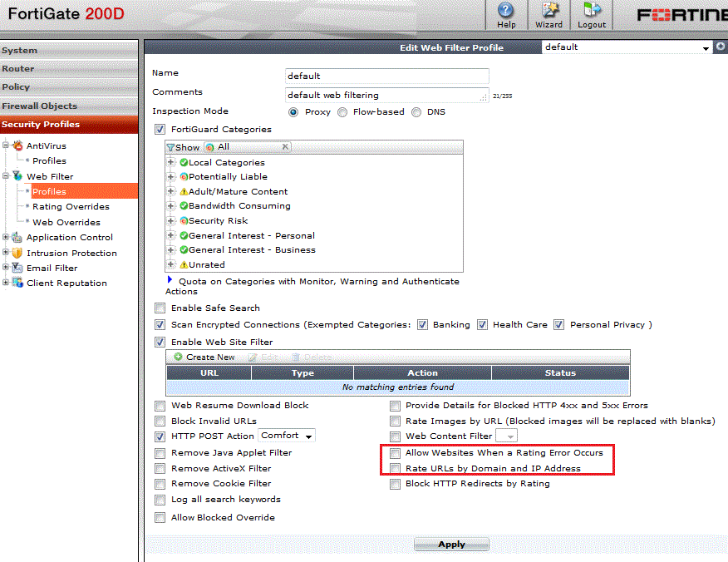This screenshot has height=562, width=728.
Task: Click Bandwidth Consuming green check icon
Action: [184, 205]
